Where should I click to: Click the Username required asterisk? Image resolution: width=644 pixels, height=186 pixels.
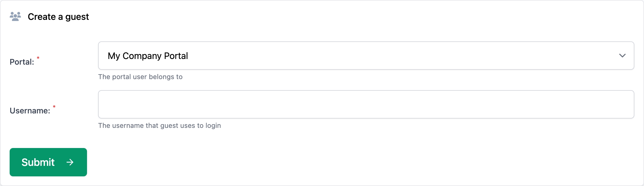pyautogui.click(x=54, y=107)
